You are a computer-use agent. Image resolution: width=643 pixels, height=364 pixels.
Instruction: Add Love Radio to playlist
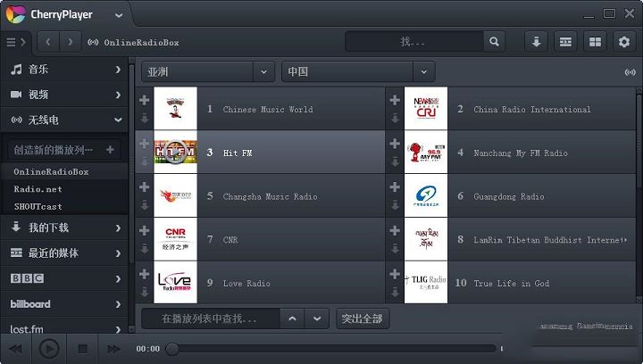pos(144,274)
